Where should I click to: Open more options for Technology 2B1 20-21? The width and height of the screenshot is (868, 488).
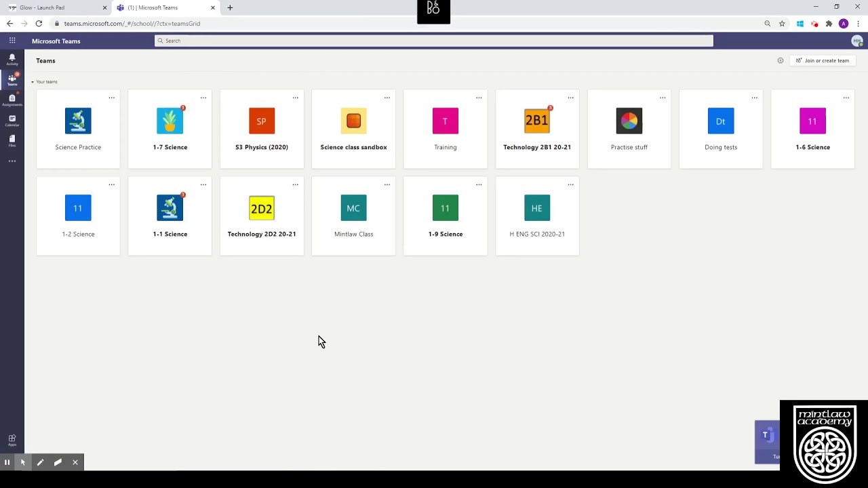coord(571,98)
